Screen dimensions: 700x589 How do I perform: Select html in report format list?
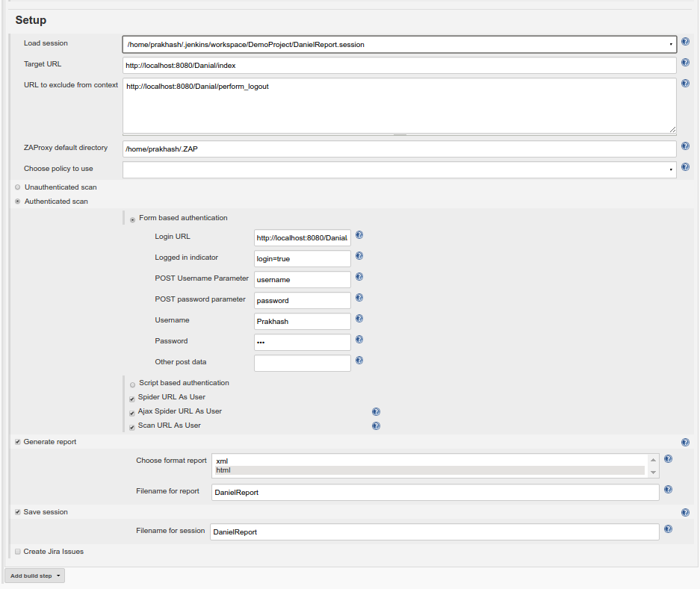point(430,470)
